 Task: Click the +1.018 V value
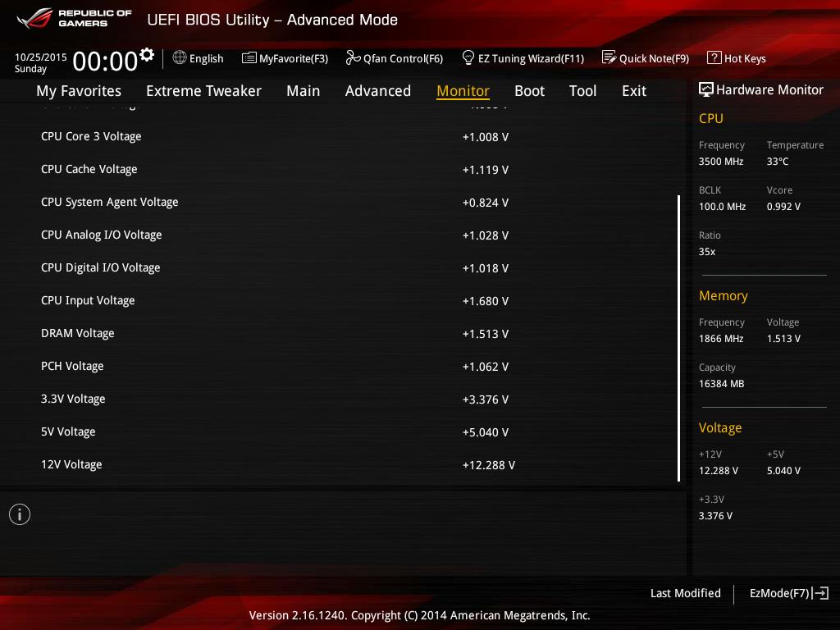click(x=486, y=268)
